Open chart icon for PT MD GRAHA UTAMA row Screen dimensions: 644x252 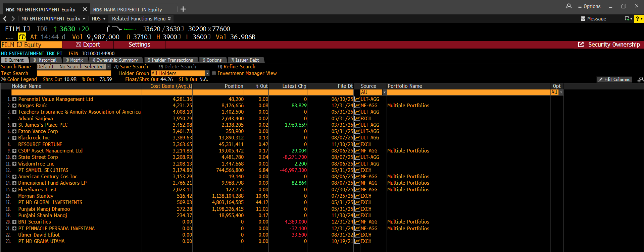[357, 241]
